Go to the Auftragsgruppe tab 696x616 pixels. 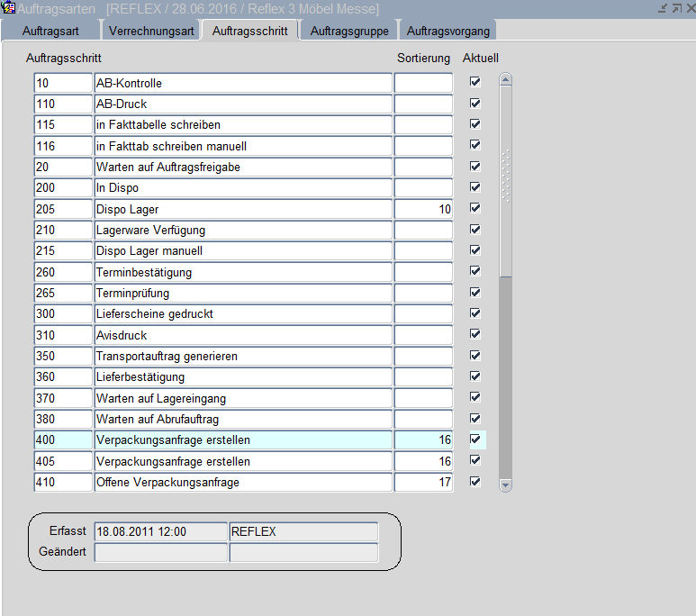pos(349,31)
